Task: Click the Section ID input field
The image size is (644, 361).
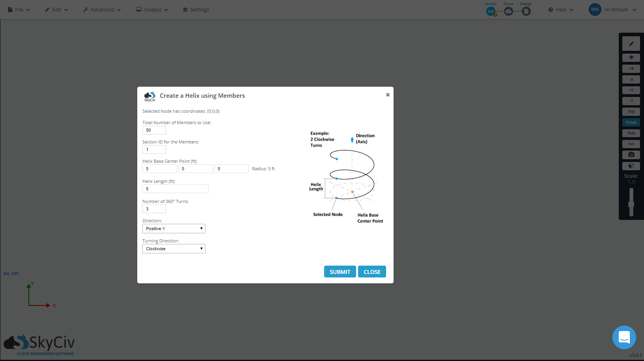Action: pos(154,149)
